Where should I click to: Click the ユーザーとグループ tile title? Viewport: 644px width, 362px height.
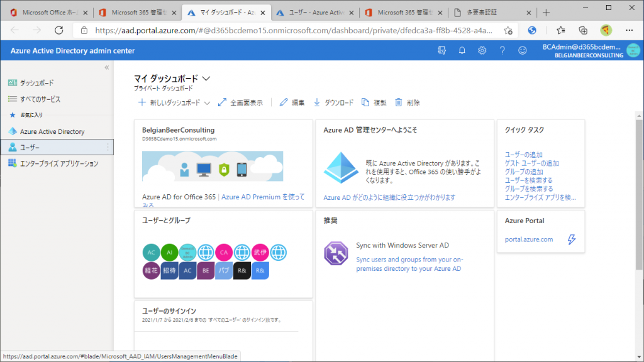tap(166, 221)
